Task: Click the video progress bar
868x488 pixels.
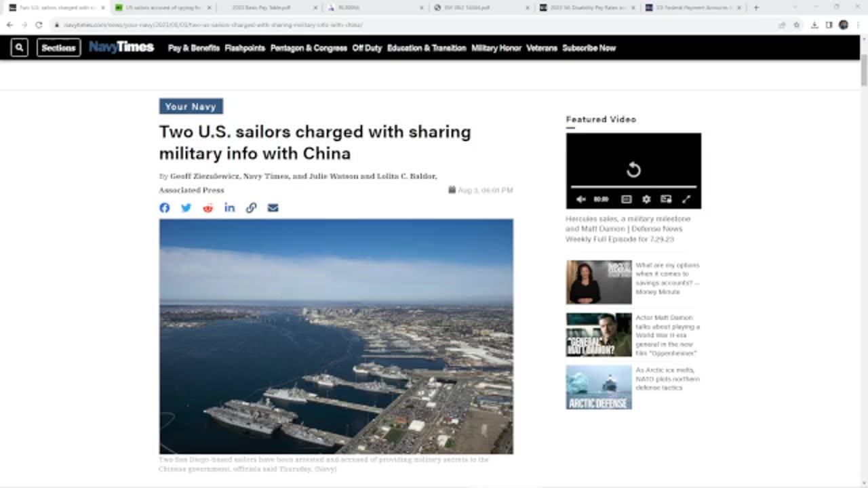Action: coord(633,186)
